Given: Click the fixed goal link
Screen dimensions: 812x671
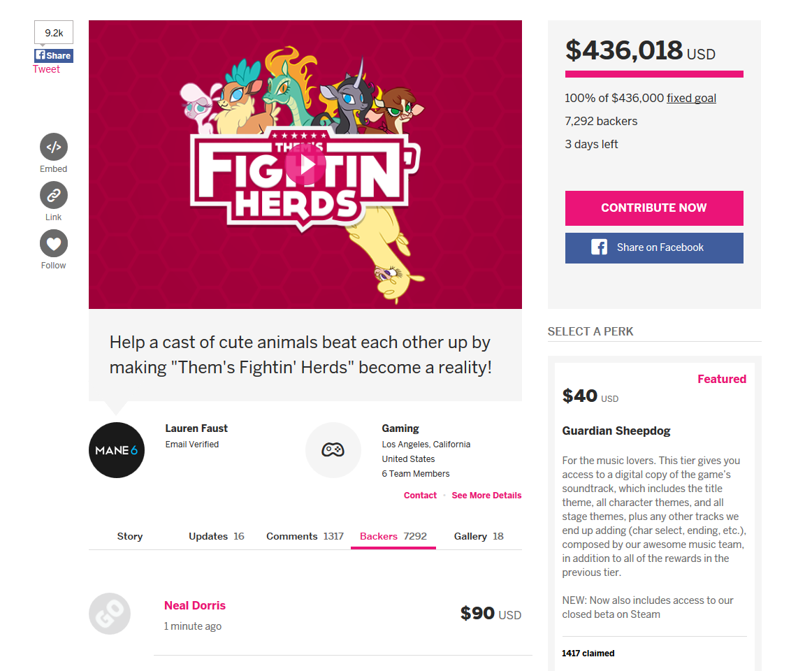Looking at the screenshot, I should (691, 98).
